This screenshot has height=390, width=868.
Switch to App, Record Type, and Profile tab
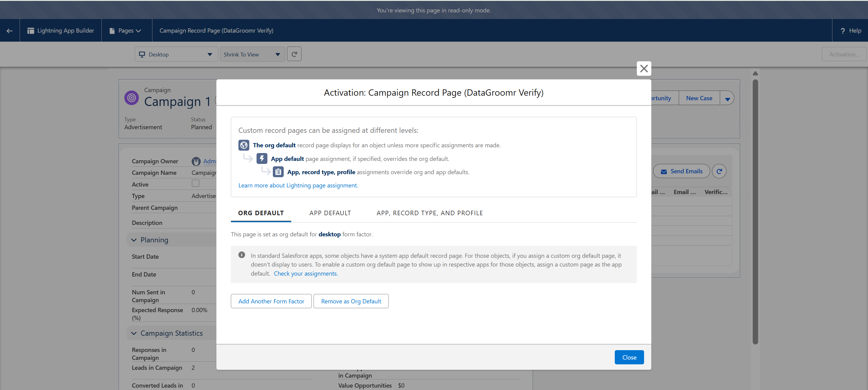[429, 213]
